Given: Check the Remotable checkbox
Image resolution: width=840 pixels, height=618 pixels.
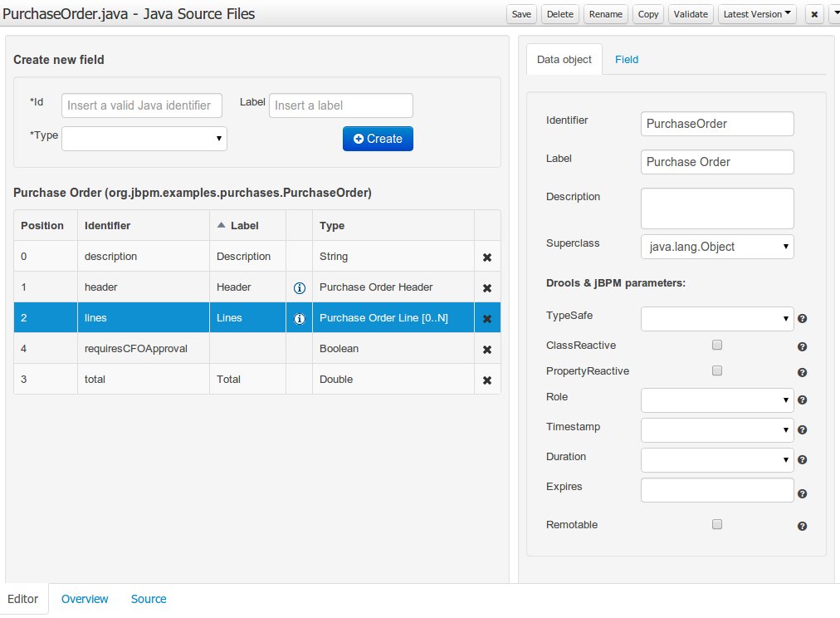Looking at the screenshot, I should pyautogui.click(x=717, y=524).
